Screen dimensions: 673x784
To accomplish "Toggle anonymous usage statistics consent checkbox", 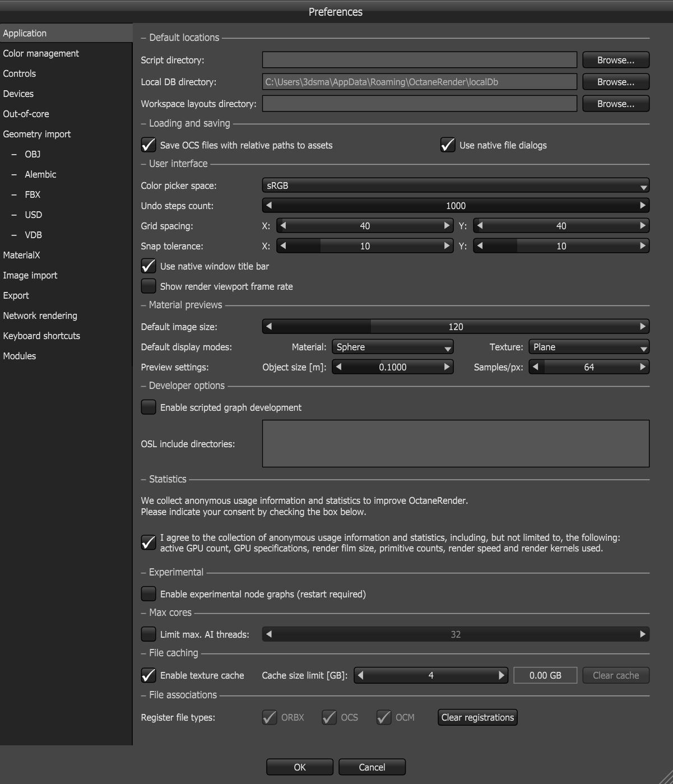I will pos(148,542).
